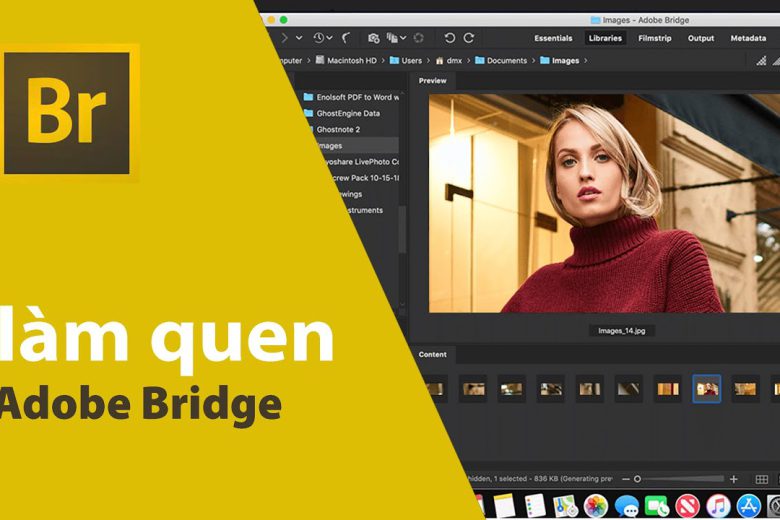Open Photos app in the Dock
This screenshot has width=780, height=520.
point(596,506)
